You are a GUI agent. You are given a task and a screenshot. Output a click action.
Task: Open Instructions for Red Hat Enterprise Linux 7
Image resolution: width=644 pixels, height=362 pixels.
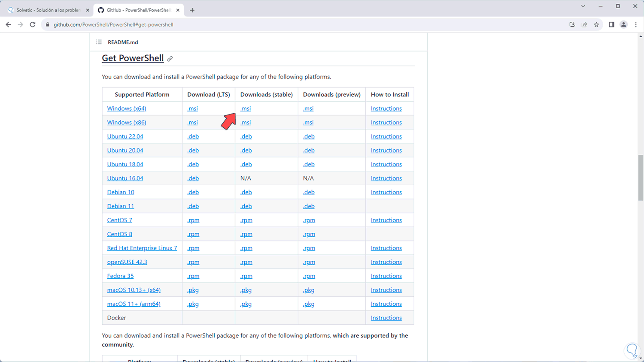386,248
